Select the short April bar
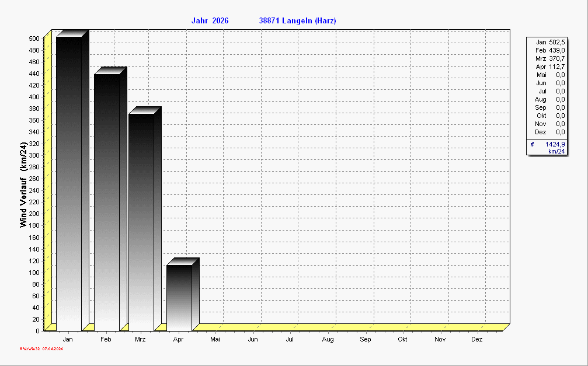This screenshot has height=366, width=588. (x=179, y=297)
